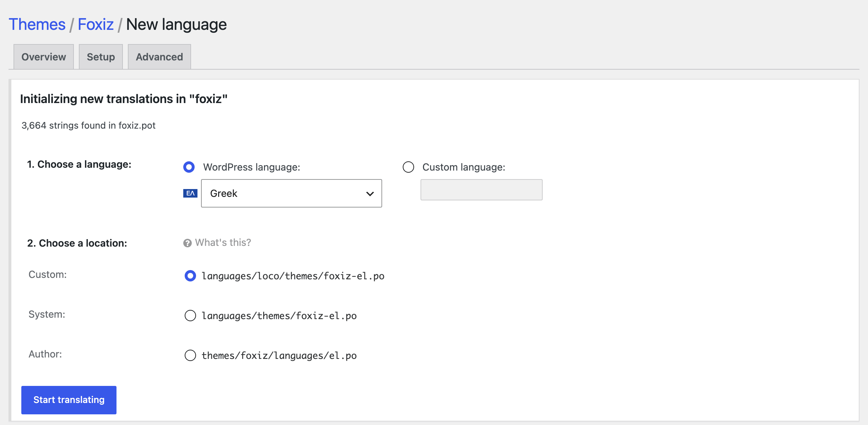This screenshot has height=425, width=868.
Task: Choose the System location languages/themes/foxiz-el.po radio
Action: point(190,316)
